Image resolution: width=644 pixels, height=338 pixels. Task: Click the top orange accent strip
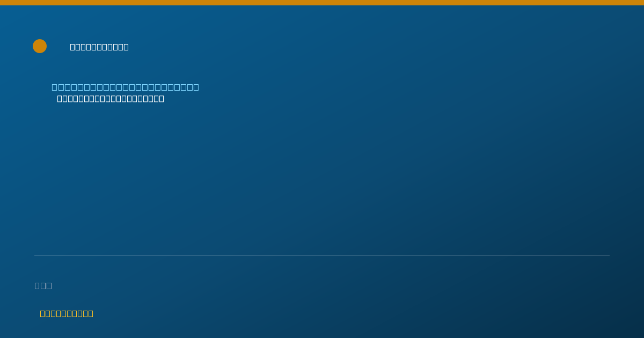(322, 3)
